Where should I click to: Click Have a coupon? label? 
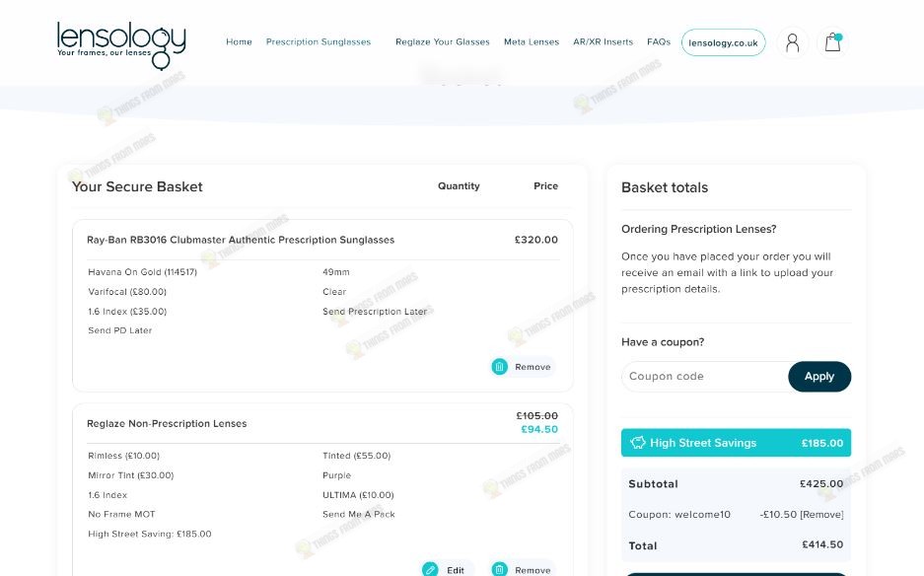click(x=663, y=342)
